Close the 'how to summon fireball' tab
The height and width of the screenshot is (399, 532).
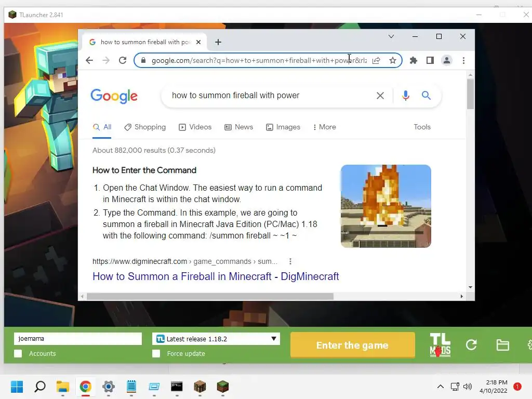198,42
